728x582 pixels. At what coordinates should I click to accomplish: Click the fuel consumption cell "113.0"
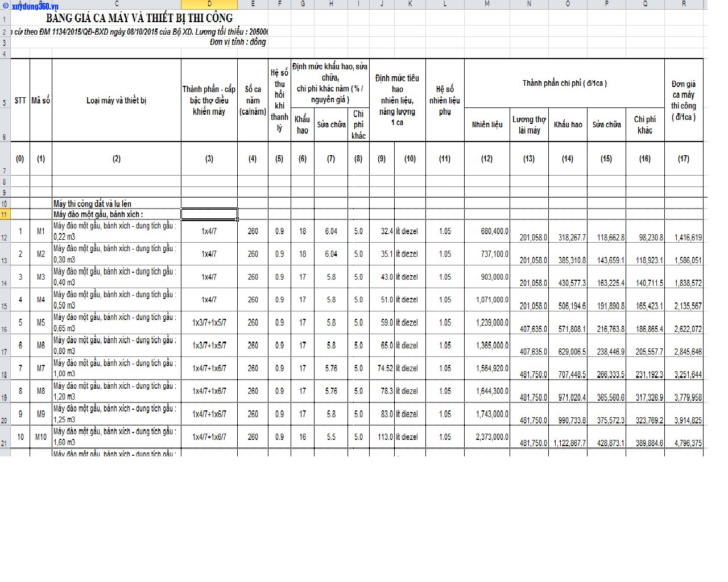pos(382,437)
